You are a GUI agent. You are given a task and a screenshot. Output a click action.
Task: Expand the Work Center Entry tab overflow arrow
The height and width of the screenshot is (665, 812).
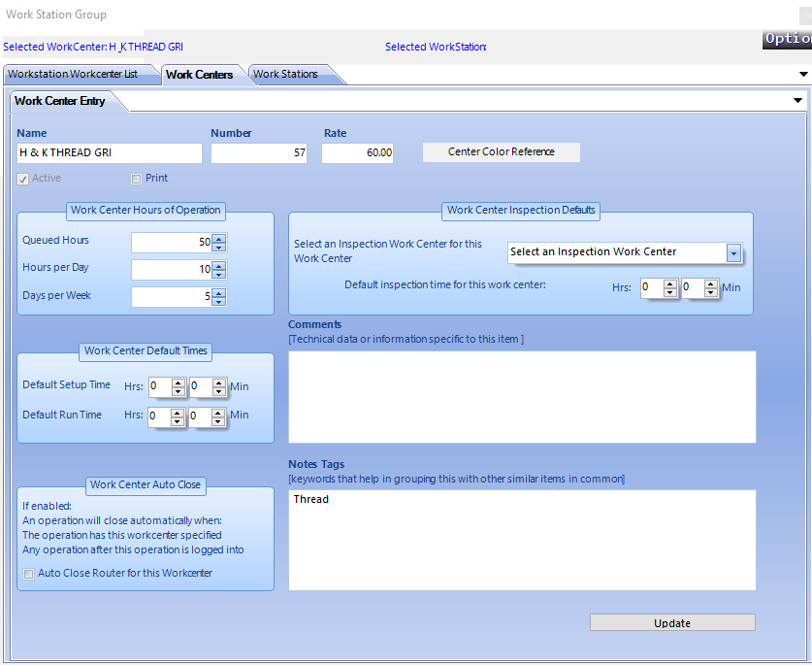click(x=798, y=100)
